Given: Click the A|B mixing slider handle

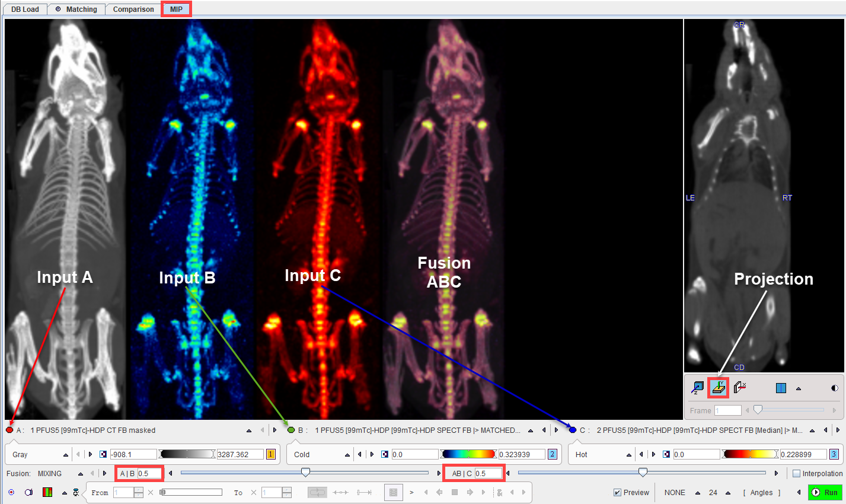Looking at the screenshot, I should pos(305,473).
